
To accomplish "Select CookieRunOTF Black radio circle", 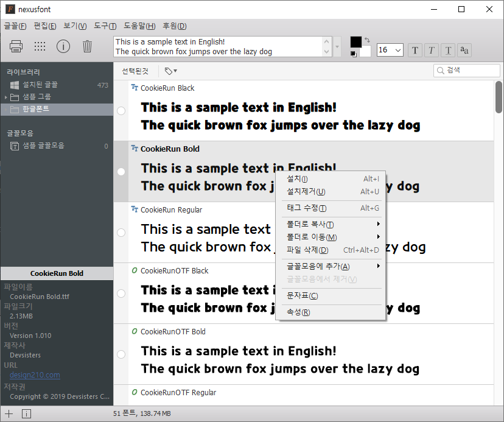I will coord(121,294).
